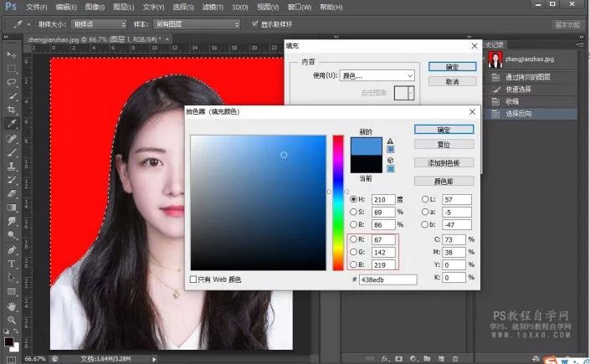The height and width of the screenshot is (364, 590).
Task: Select the S saturation radio button
Action: point(353,212)
